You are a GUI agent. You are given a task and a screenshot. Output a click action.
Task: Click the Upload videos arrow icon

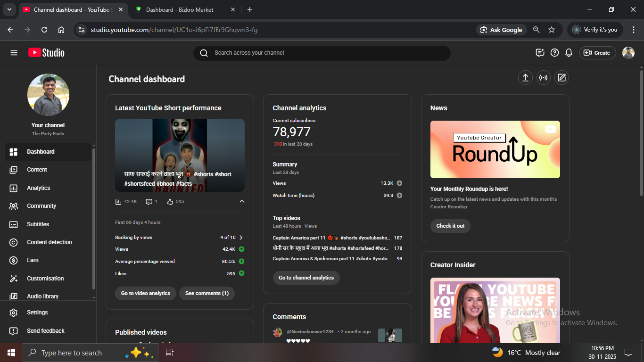click(x=525, y=78)
